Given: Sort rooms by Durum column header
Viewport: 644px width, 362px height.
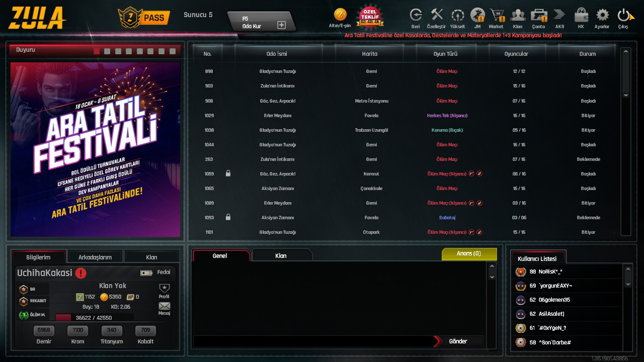Looking at the screenshot, I should point(587,54).
